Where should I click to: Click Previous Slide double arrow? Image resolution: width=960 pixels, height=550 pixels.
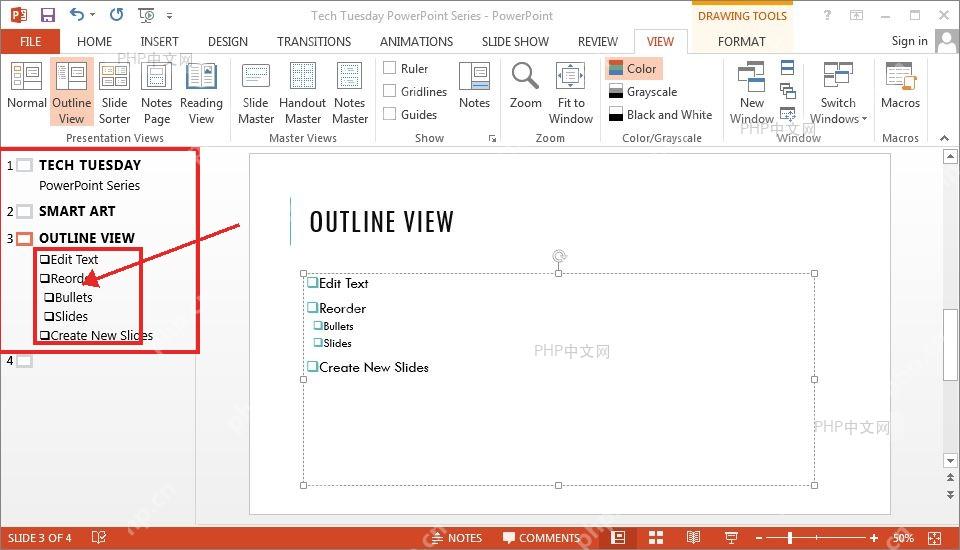click(950, 477)
